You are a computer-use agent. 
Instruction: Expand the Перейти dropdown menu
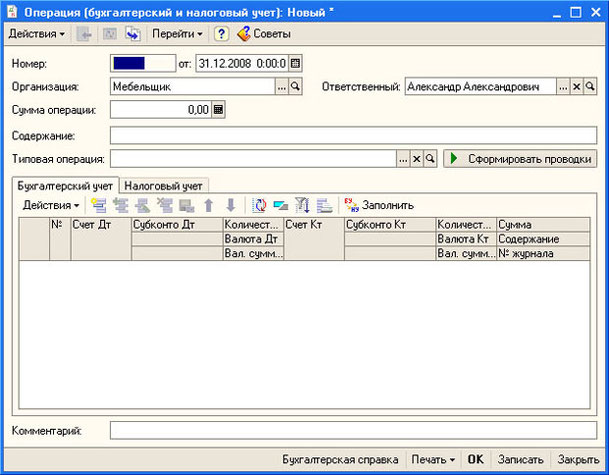point(178,34)
